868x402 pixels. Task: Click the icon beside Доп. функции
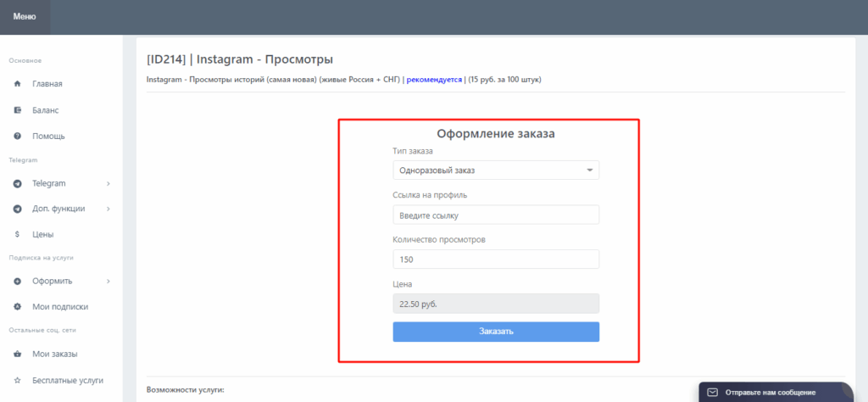(x=17, y=209)
